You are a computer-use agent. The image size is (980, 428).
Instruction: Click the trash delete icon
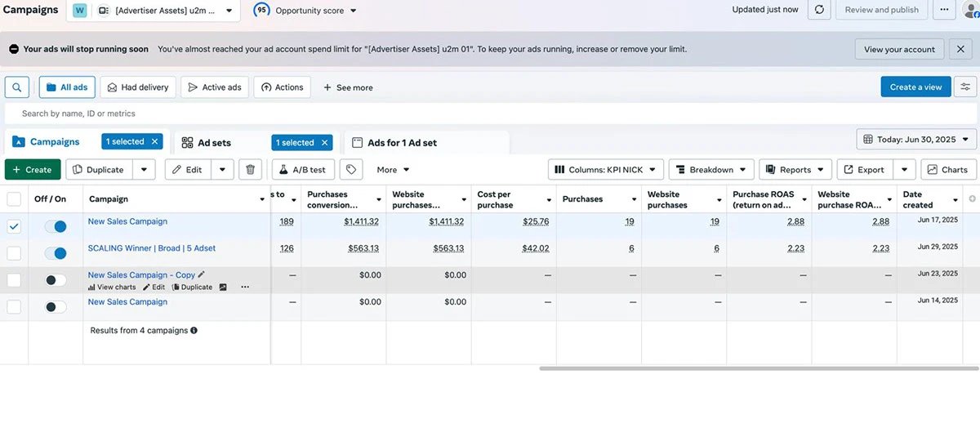coord(251,170)
